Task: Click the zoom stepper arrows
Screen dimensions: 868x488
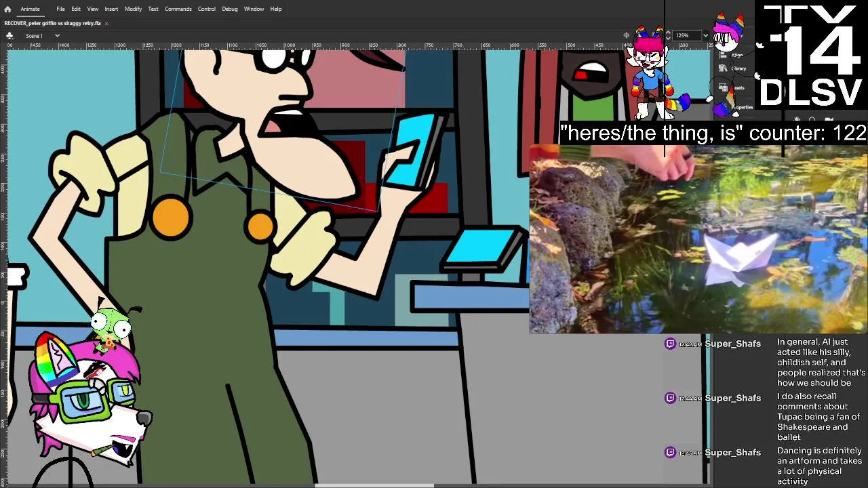Action: [x=668, y=35]
